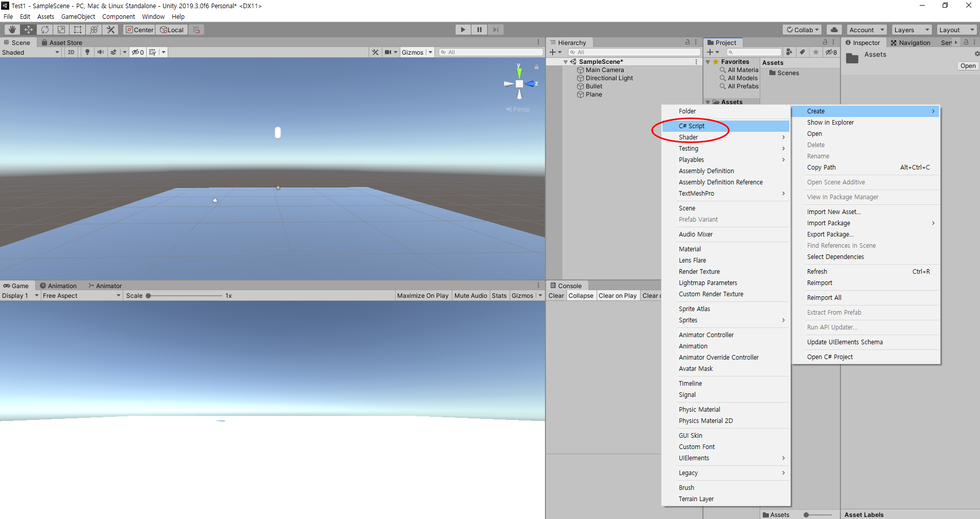Select the Rotate tool
The width and height of the screenshot is (980, 519).
(x=45, y=30)
